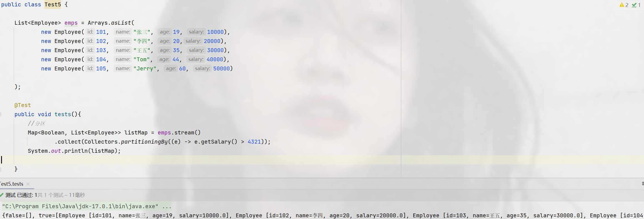The image size is (644, 219).
Task: Click the class name Test5 in the declaration
Action: pyautogui.click(x=53, y=4)
